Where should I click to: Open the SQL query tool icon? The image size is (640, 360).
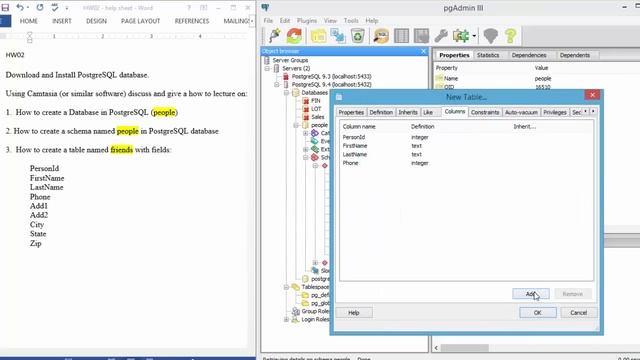(x=381, y=36)
